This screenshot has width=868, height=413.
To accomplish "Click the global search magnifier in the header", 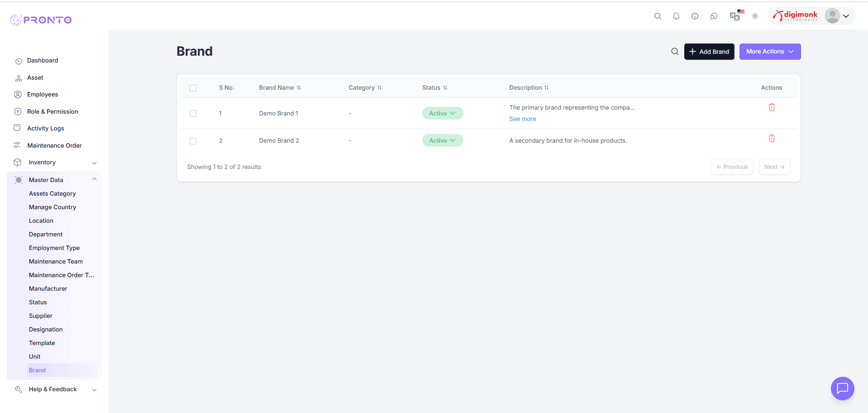I will pos(658,16).
